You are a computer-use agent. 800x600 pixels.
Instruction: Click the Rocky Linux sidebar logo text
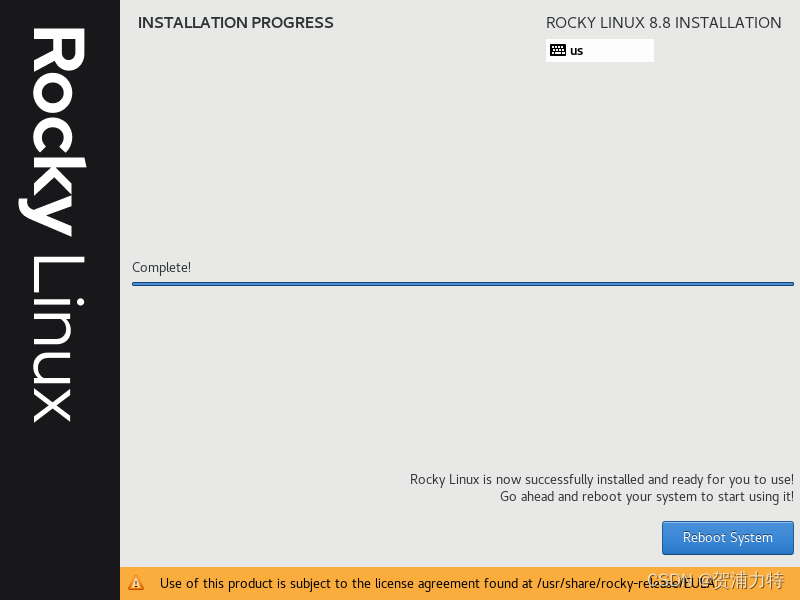(x=53, y=224)
